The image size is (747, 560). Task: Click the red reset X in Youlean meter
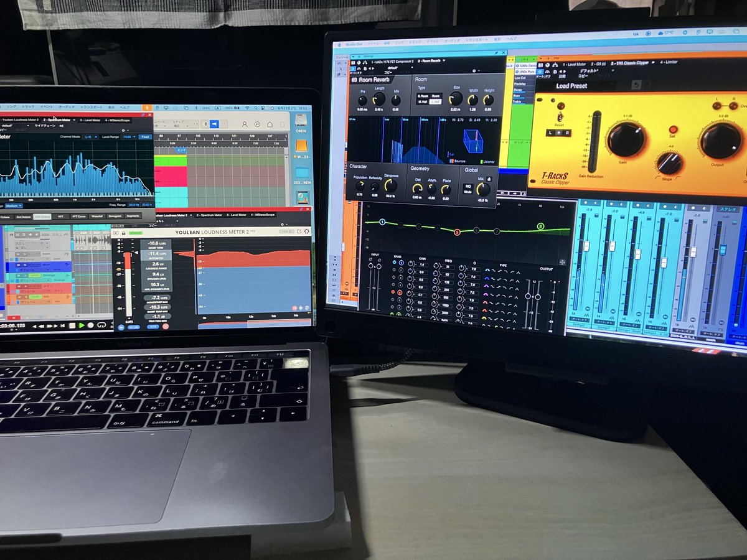(x=166, y=327)
